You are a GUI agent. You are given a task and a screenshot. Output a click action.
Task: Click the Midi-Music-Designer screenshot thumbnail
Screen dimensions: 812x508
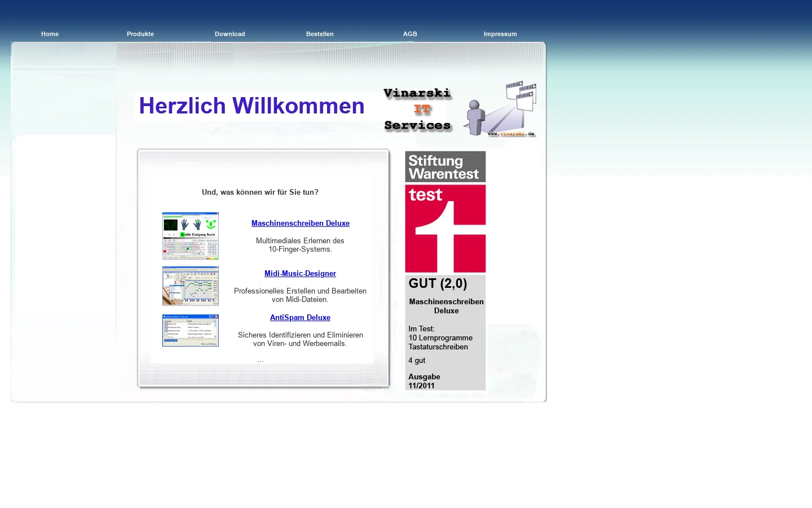coord(191,286)
